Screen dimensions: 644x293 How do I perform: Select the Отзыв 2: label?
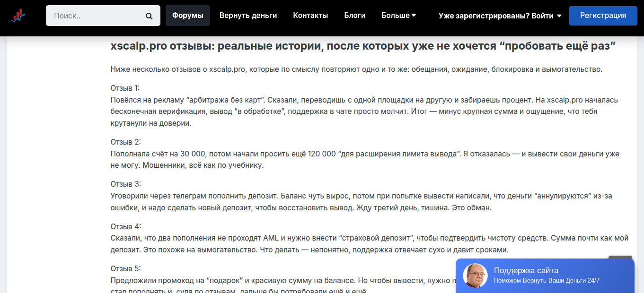(126, 142)
